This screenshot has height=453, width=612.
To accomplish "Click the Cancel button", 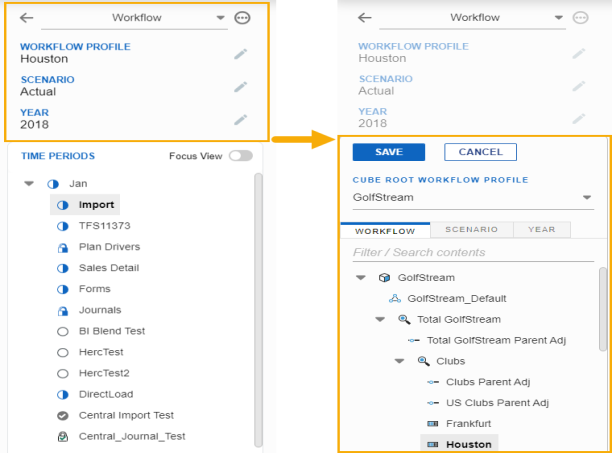I will (480, 152).
